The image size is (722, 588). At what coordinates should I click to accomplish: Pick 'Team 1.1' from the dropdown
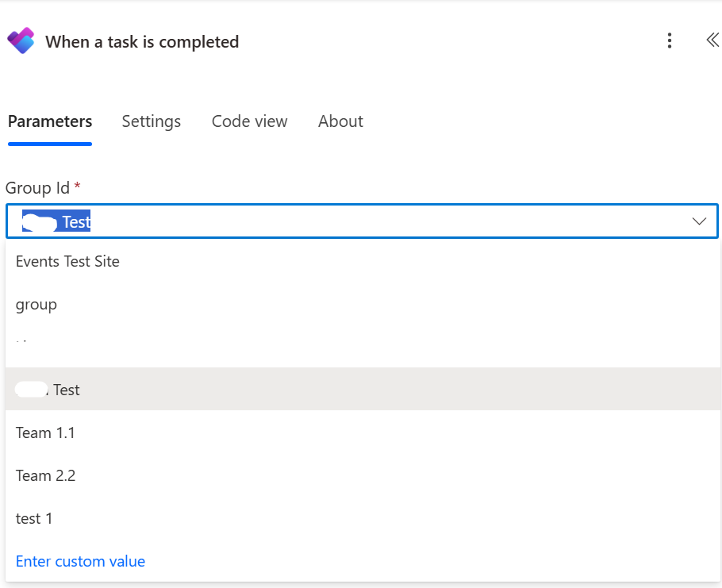point(363,432)
